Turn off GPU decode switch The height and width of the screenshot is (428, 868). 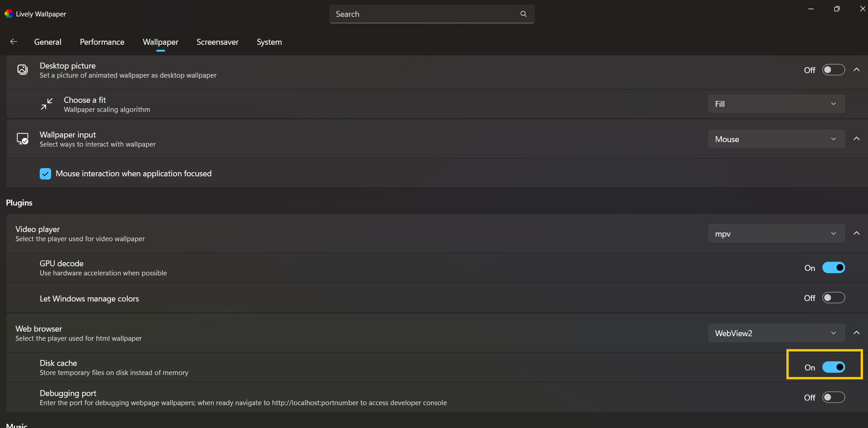(x=833, y=268)
